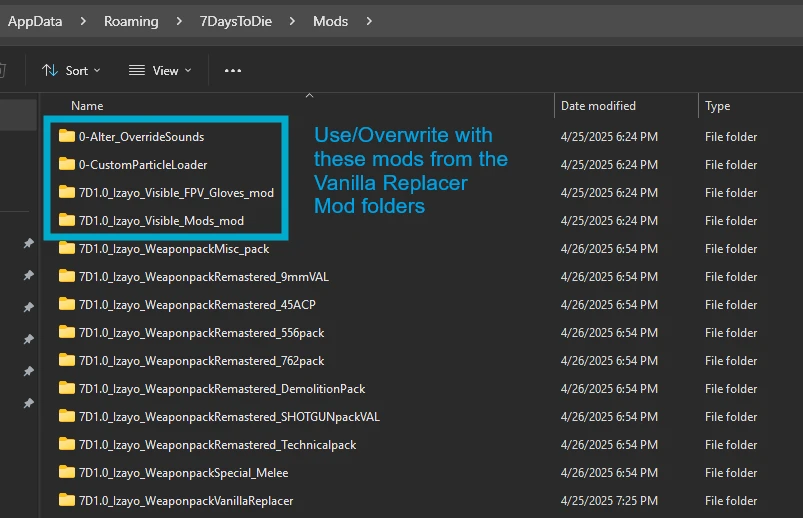
Task: Select the WeaponpackRemastered_45ACP folder icon
Action: coord(67,304)
